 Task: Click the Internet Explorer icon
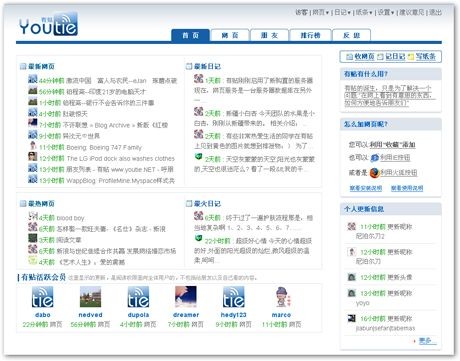pos(375,157)
